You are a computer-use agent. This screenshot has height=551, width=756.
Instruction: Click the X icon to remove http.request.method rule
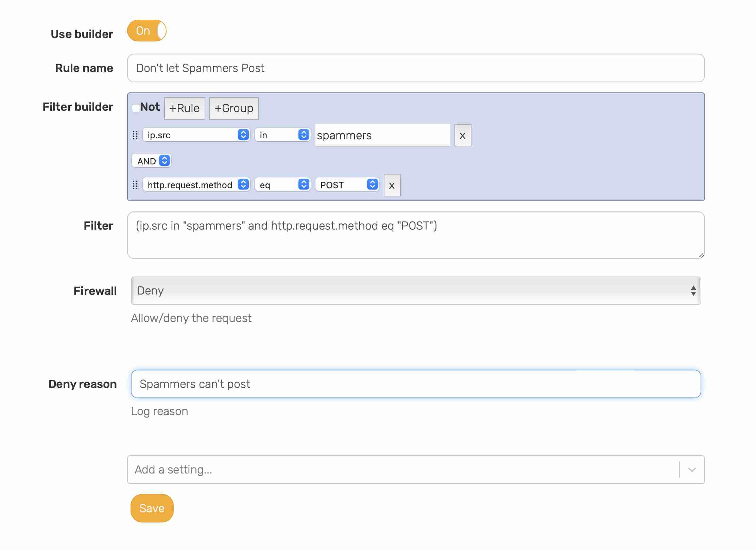(392, 185)
